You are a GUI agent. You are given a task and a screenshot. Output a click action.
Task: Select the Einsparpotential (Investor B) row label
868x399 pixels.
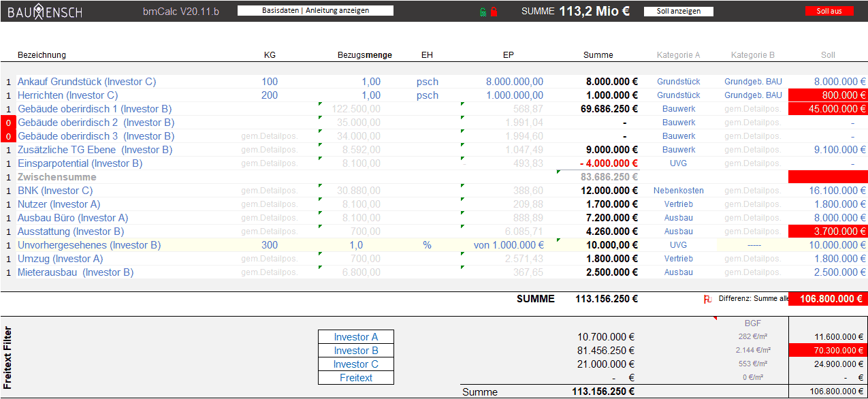[x=80, y=163]
